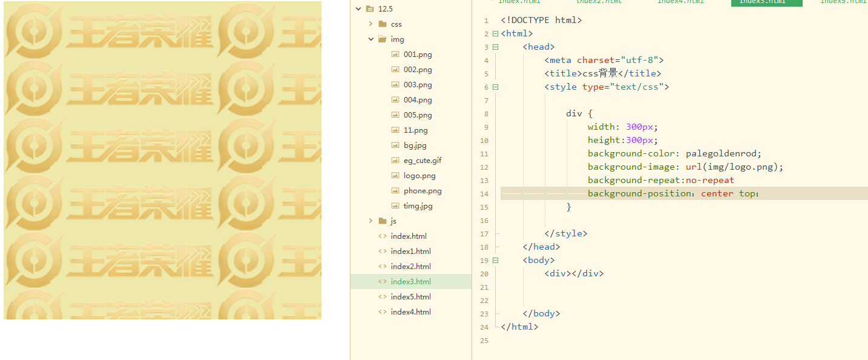Click the image icon beside 003.png
This screenshot has height=360, width=868.
click(x=395, y=85)
